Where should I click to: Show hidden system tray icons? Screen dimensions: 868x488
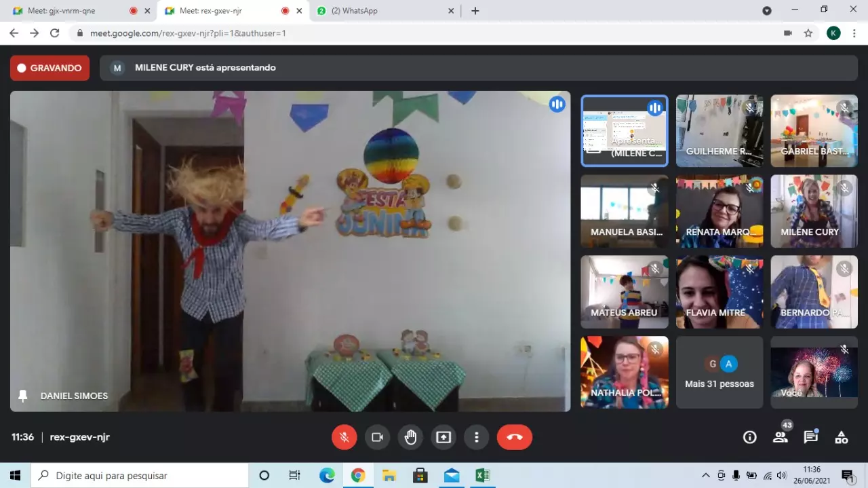pyautogui.click(x=705, y=475)
